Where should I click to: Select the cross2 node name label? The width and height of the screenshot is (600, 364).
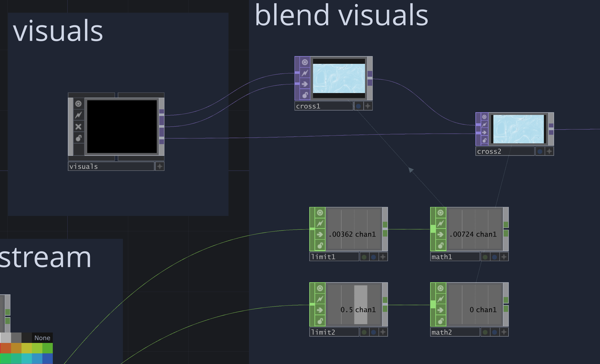505,151
